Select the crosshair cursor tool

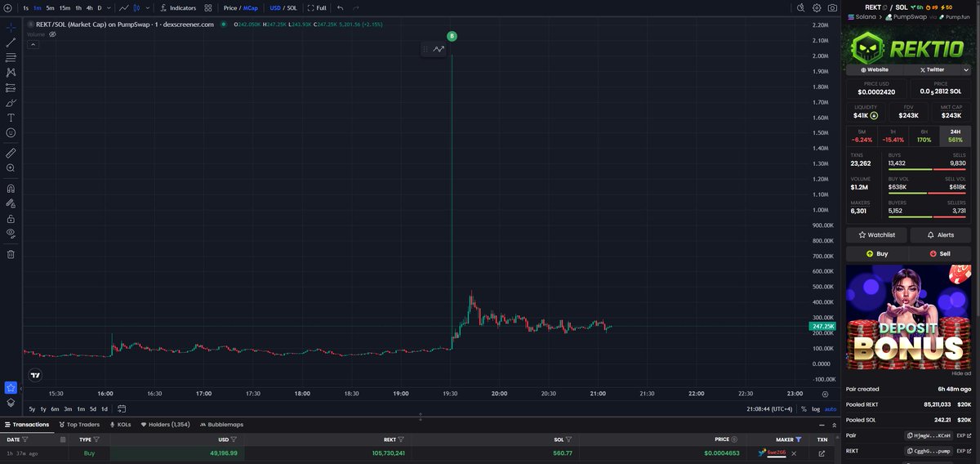pyautogui.click(x=11, y=27)
